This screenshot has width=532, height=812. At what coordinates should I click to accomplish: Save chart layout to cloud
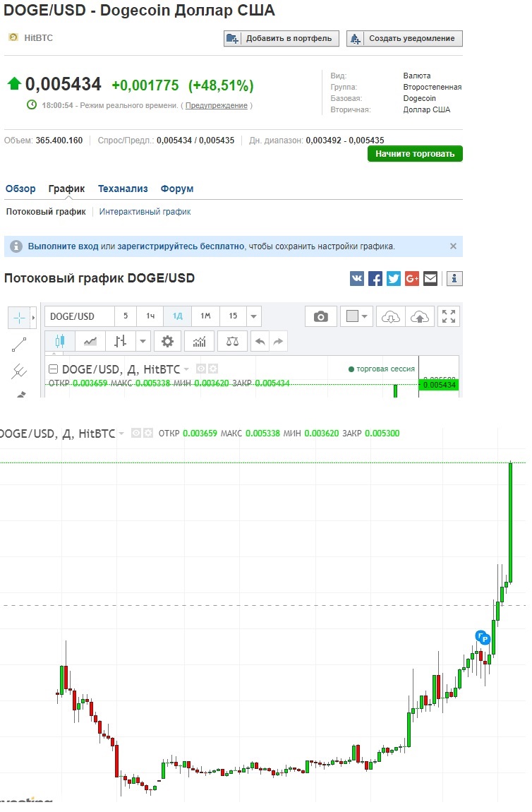click(x=420, y=316)
